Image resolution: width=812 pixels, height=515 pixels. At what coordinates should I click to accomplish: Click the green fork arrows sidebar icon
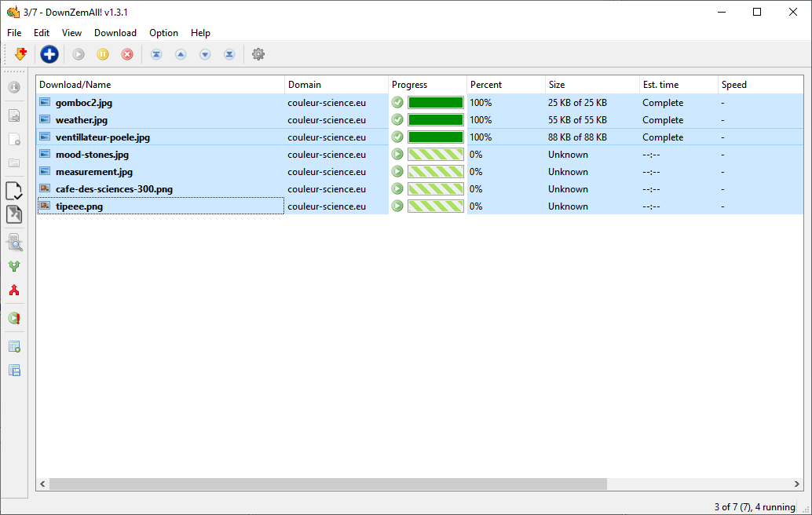click(14, 266)
